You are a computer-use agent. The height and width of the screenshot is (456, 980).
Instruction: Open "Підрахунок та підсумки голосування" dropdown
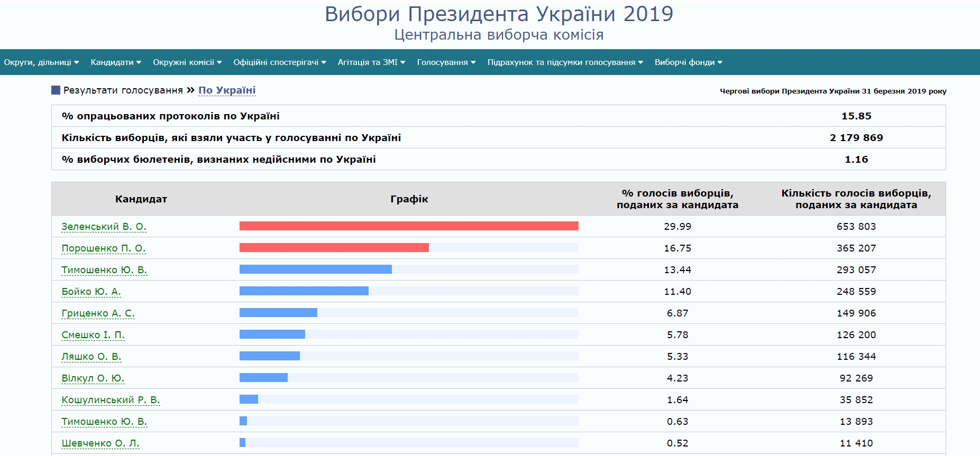[565, 62]
